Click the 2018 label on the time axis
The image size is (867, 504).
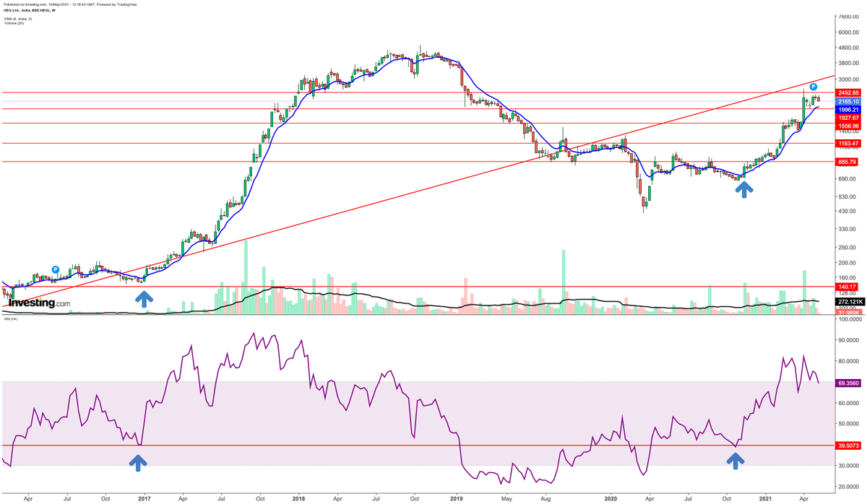(x=298, y=498)
